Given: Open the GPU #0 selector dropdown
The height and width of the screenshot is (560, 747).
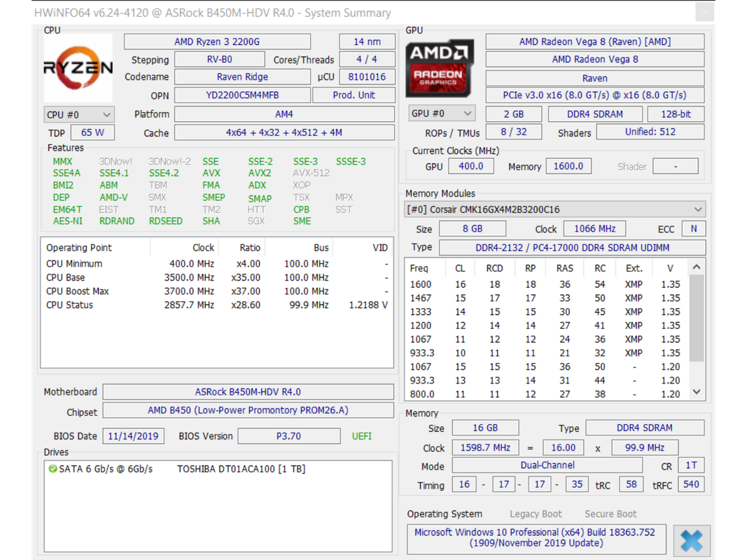Looking at the screenshot, I should 442,113.
